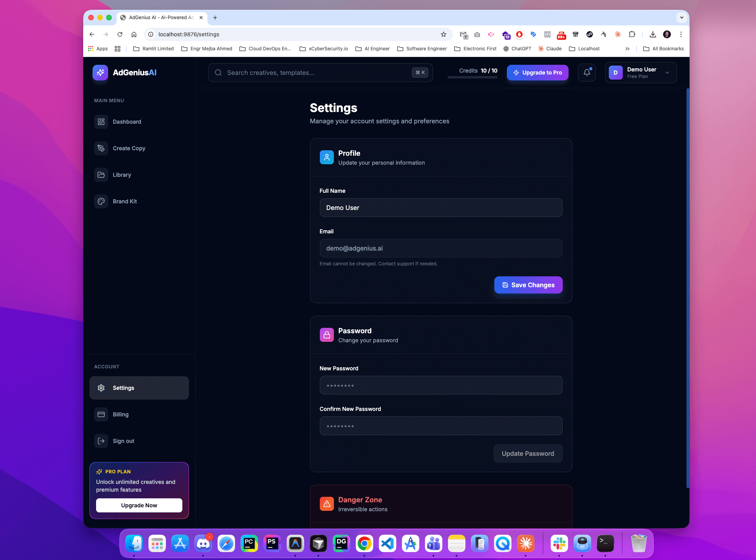This screenshot has height=560, width=756.
Task: Click the Save Changes button
Action: click(x=528, y=285)
